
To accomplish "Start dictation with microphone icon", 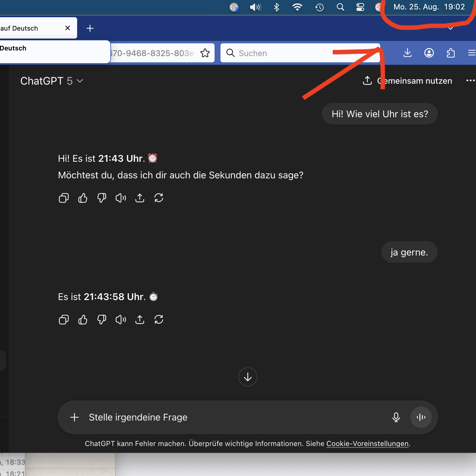I will point(396,417).
